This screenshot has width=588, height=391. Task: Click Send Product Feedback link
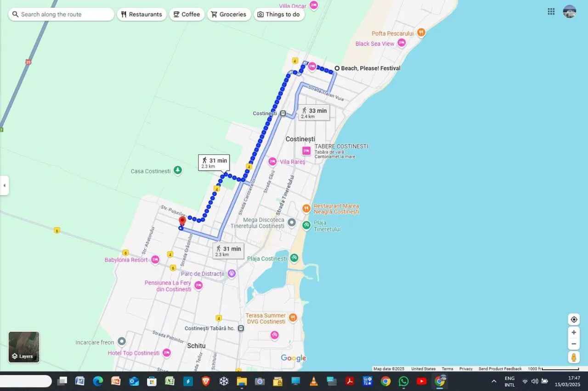[x=500, y=369]
